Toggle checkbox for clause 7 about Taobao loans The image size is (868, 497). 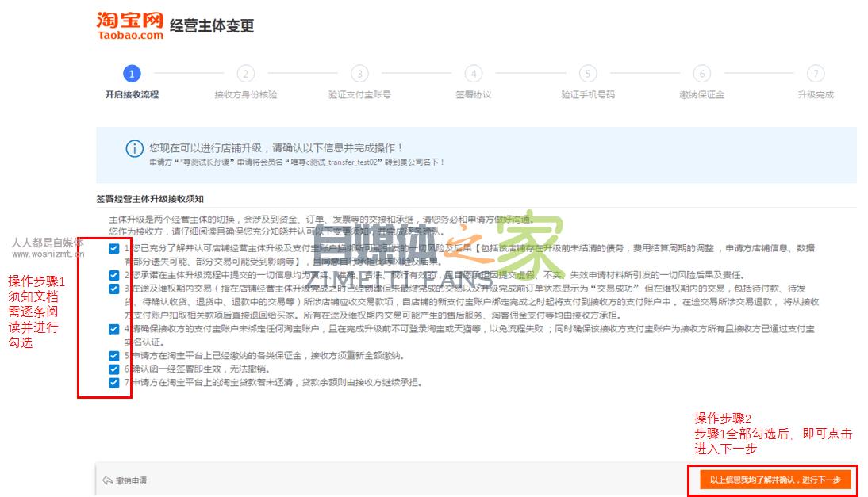tap(113, 383)
